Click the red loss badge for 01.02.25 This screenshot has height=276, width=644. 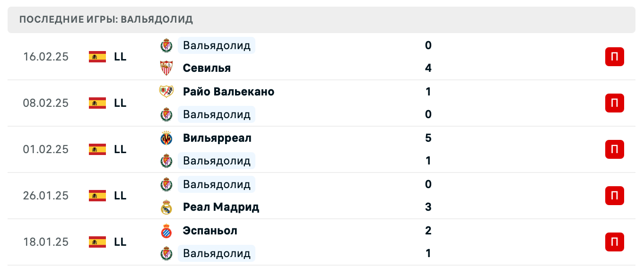pyautogui.click(x=614, y=149)
